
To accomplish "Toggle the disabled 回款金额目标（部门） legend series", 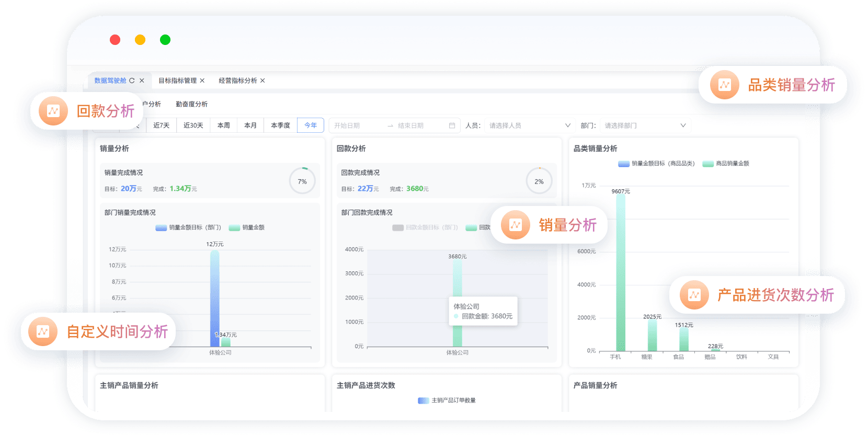I will tap(425, 227).
